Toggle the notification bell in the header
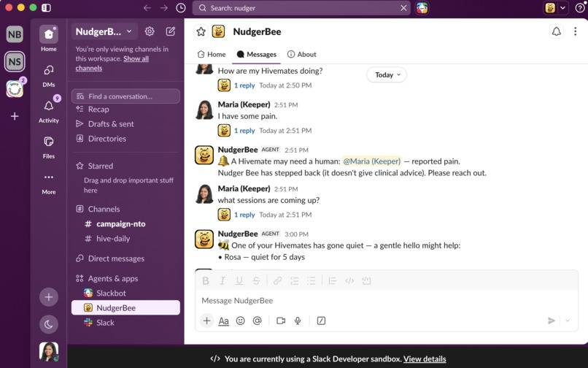Screen dimensions: 588x368 557,31
